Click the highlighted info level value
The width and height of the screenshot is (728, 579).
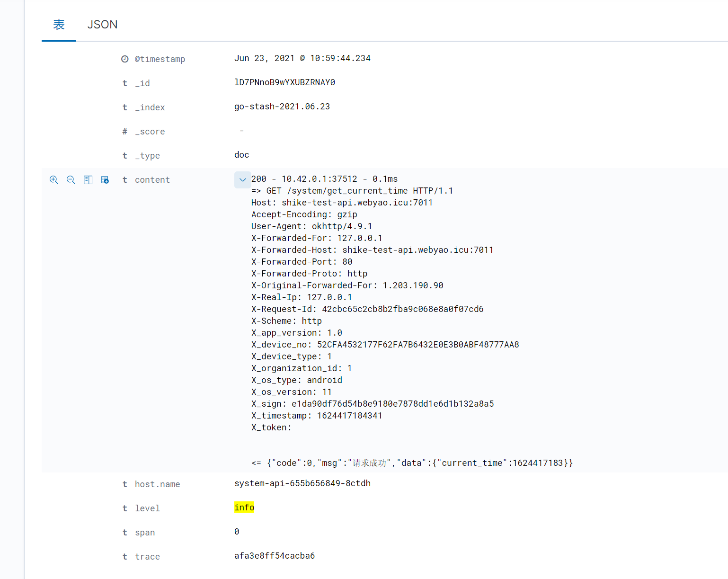[x=244, y=507]
